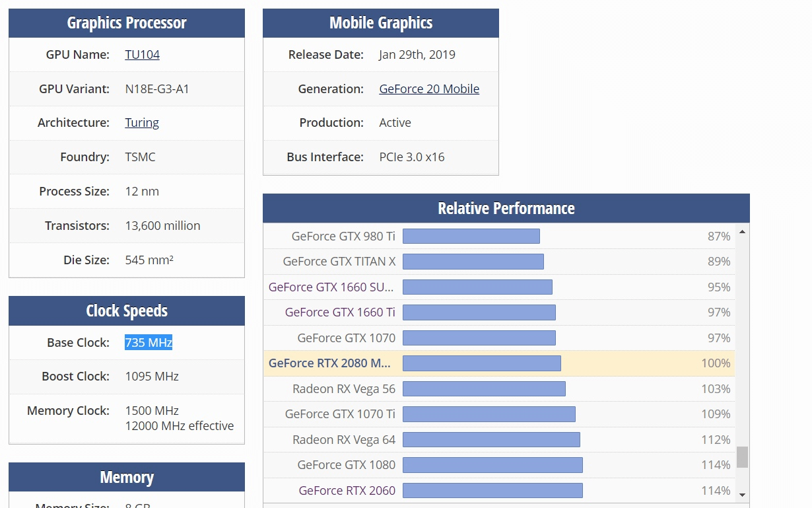Click the Radeon RX Vega 56 entry

[x=344, y=389]
